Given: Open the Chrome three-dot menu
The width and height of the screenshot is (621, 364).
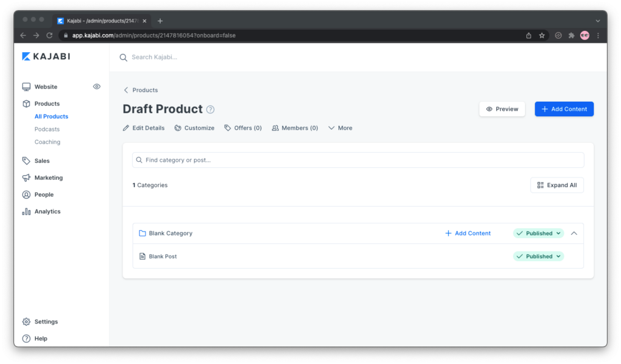Looking at the screenshot, I should pyautogui.click(x=598, y=36).
